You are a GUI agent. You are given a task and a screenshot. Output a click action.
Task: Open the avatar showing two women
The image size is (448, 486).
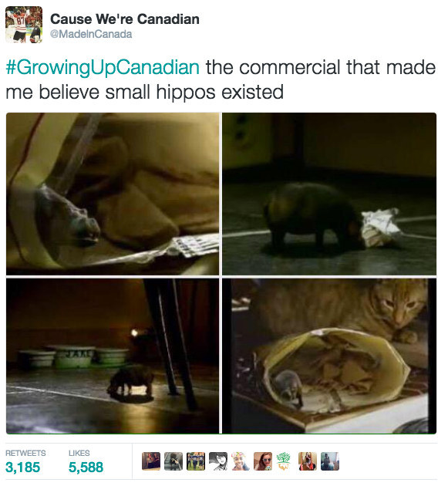point(308,461)
